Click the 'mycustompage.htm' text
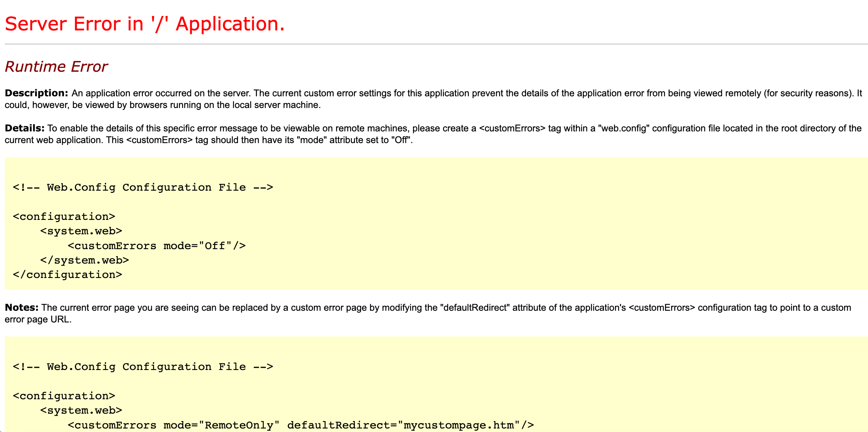The width and height of the screenshot is (868, 432). (459, 425)
